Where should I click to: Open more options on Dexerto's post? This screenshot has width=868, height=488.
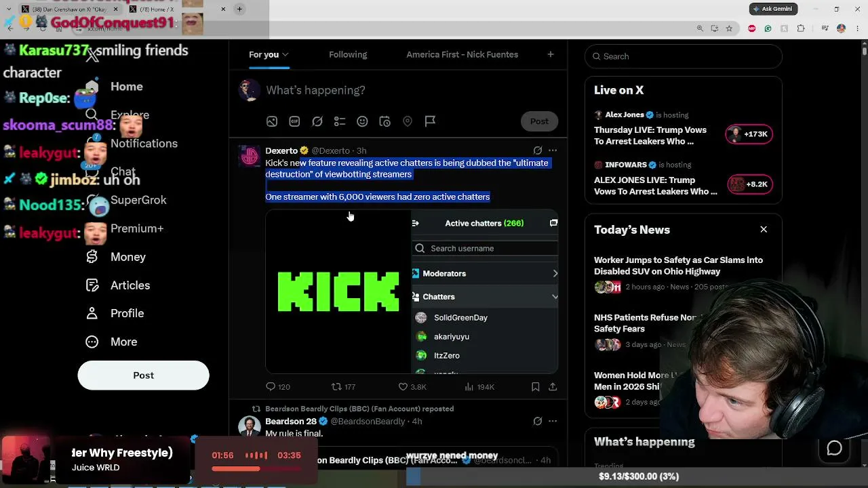click(553, 150)
